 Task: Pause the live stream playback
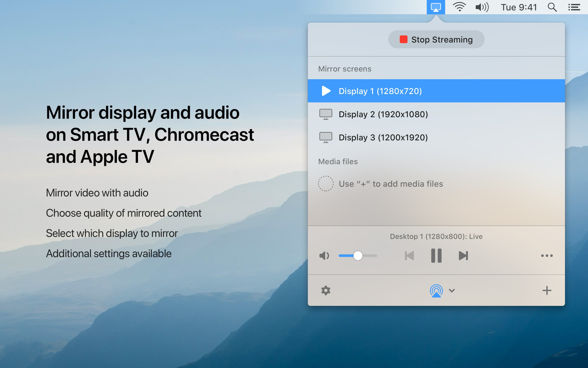coord(436,256)
